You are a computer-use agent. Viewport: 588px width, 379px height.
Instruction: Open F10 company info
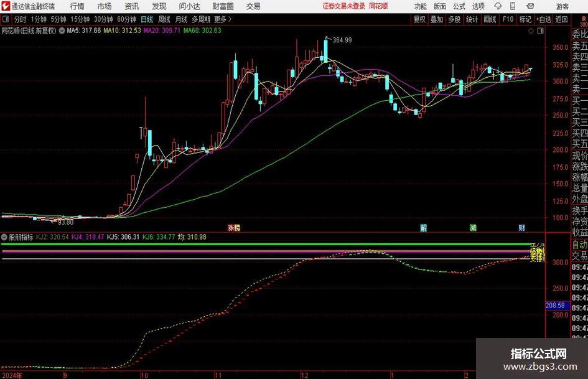click(x=508, y=19)
